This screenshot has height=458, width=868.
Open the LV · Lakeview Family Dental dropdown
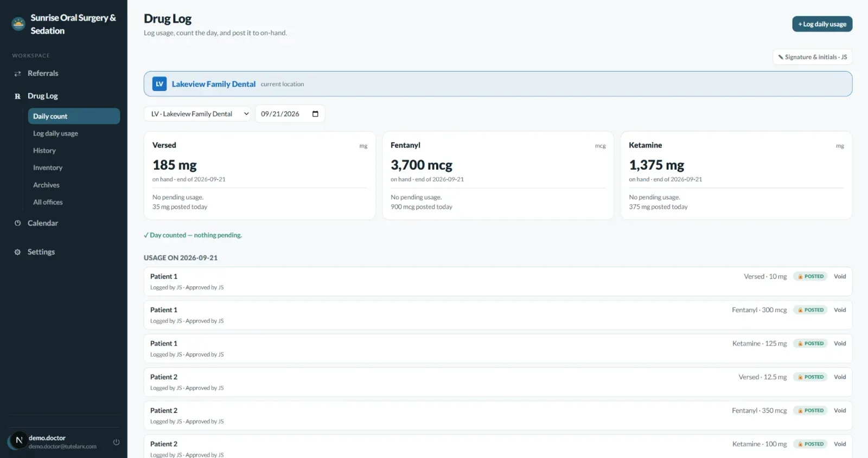coord(197,114)
